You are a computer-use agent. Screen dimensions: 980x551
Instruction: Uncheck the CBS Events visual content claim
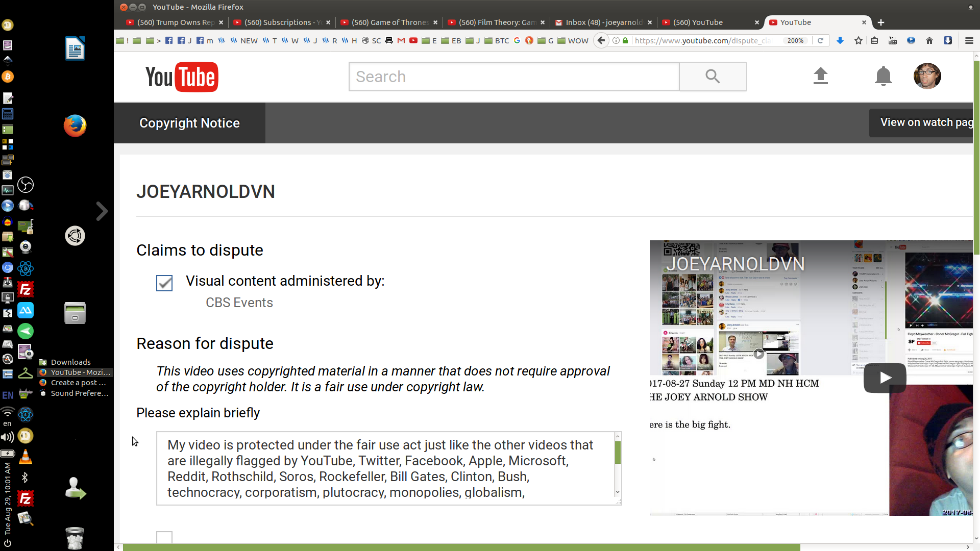(x=164, y=283)
